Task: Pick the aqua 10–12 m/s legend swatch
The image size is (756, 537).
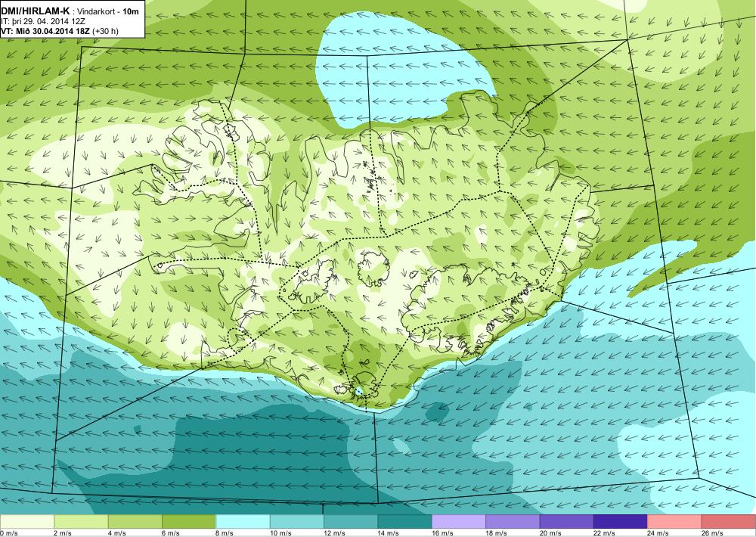Action: click(297, 522)
